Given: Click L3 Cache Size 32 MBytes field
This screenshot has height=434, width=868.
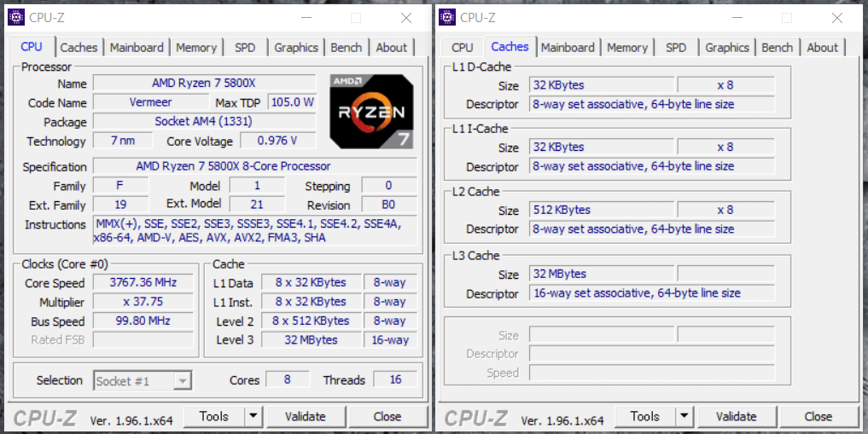Looking at the screenshot, I should (602, 274).
